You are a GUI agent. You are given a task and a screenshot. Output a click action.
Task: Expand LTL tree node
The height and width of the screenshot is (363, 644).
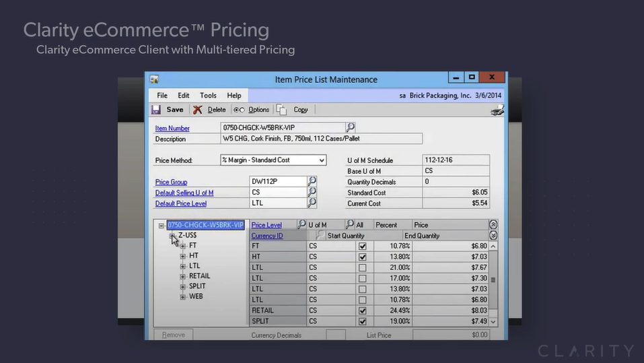183,267
